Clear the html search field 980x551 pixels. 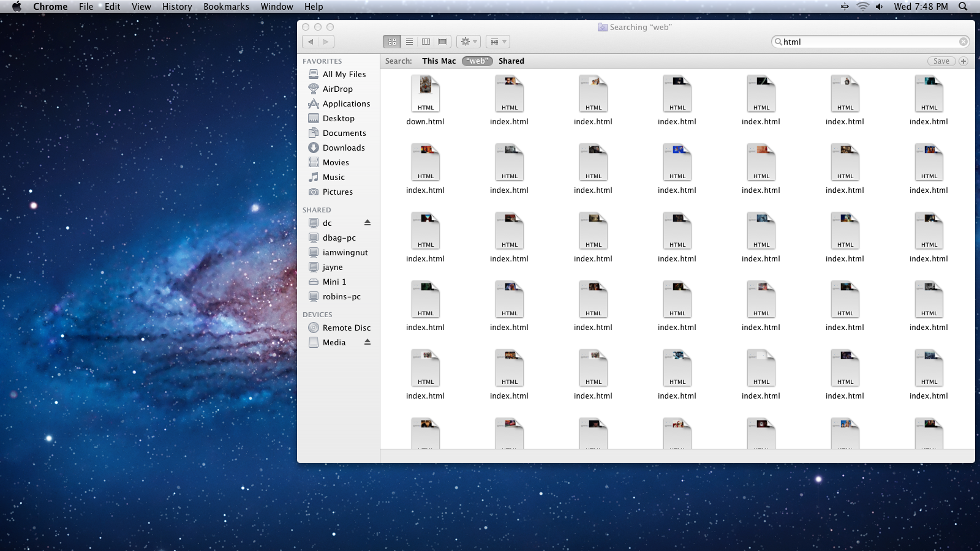(x=963, y=42)
